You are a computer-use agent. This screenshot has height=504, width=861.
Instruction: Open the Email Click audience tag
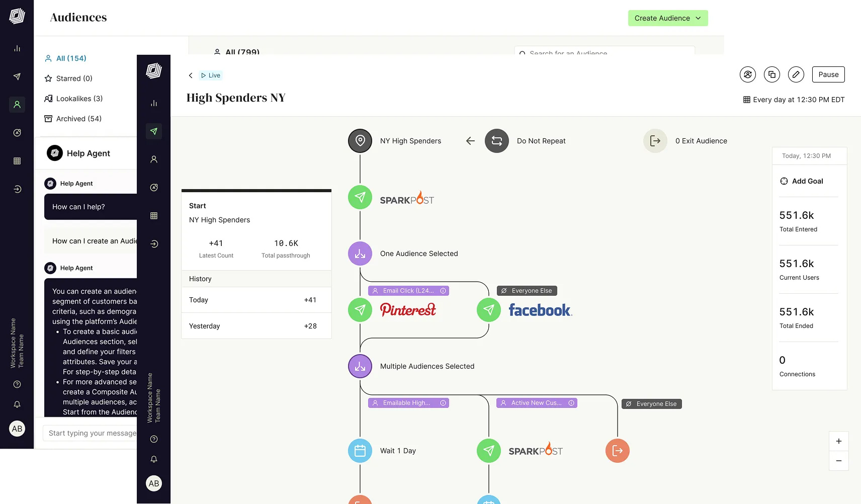408,291
